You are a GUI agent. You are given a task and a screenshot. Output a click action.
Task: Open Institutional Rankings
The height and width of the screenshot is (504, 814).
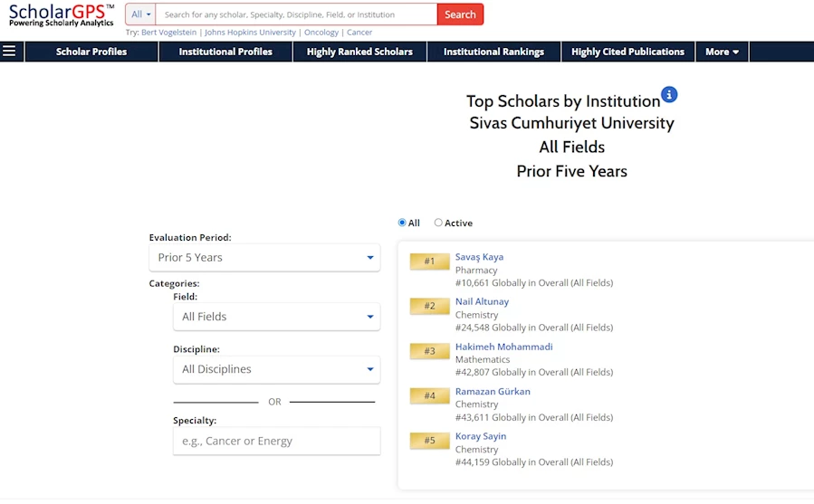click(493, 52)
